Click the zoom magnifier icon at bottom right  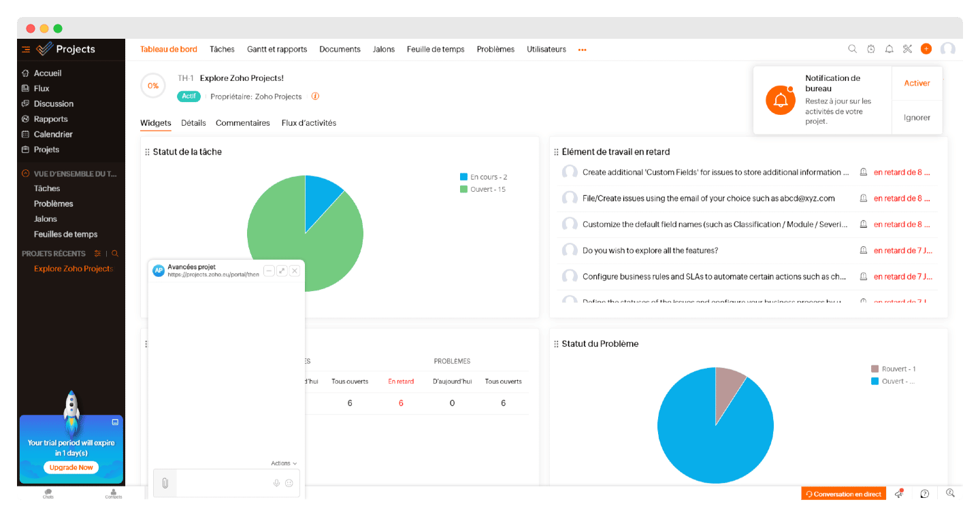coord(951,494)
